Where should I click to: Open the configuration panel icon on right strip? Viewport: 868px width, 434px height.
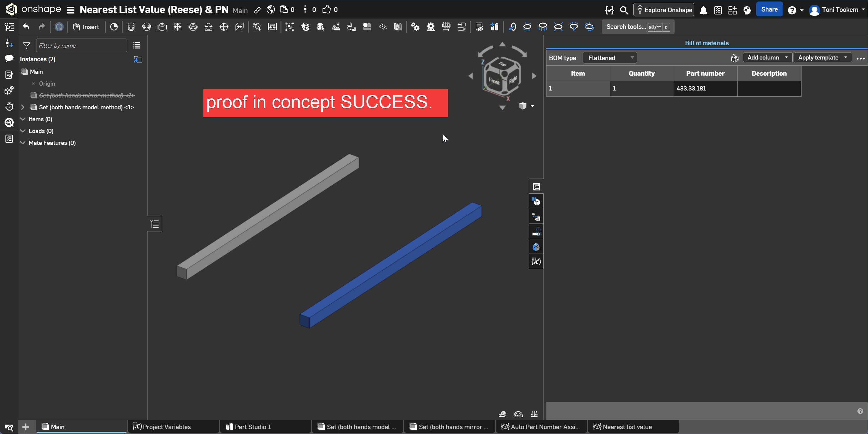coord(536,202)
